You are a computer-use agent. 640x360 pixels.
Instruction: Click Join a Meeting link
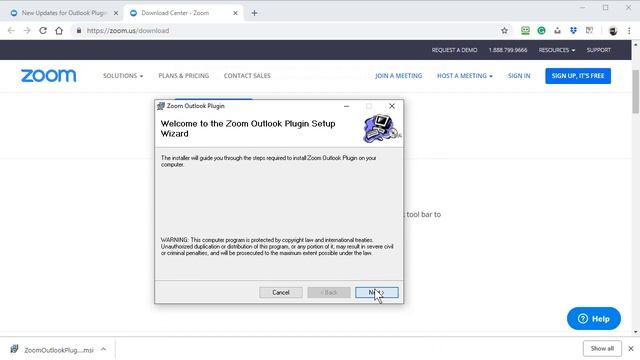398,76
